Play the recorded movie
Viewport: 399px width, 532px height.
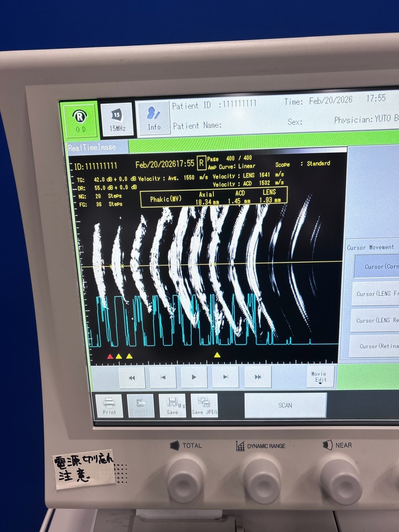pyautogui.click(x=194, y=377)
